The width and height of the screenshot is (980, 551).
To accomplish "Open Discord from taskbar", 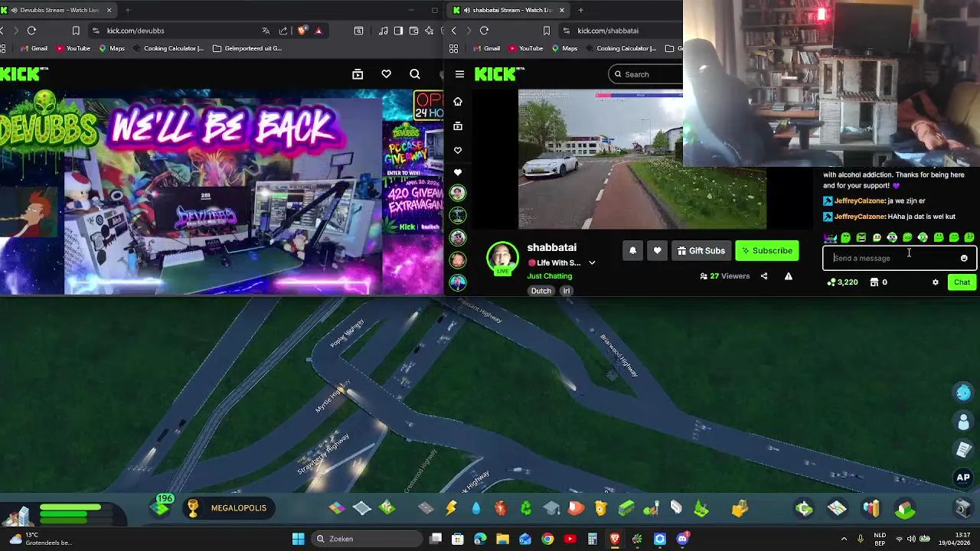I will click(x=682, y=539).
